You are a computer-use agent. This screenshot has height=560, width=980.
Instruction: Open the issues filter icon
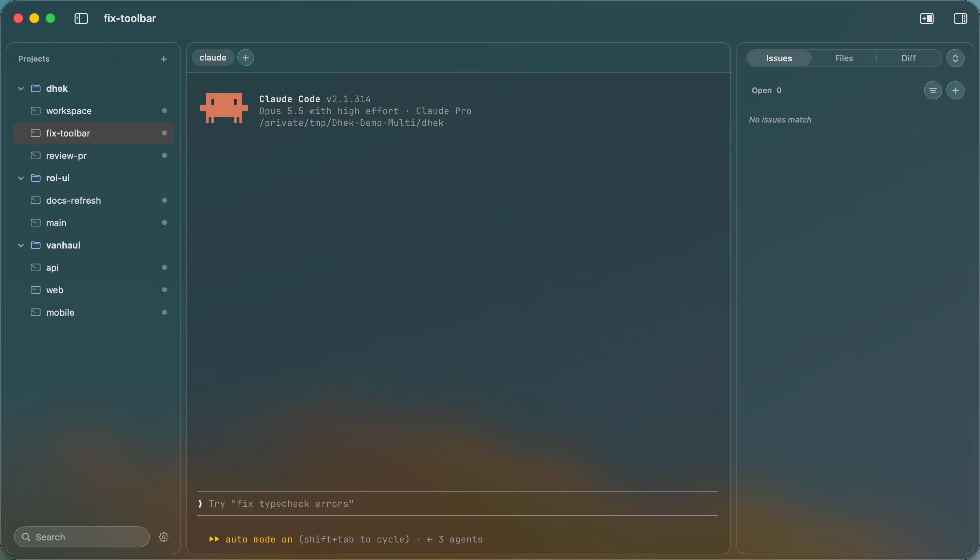tap(933, 90)
